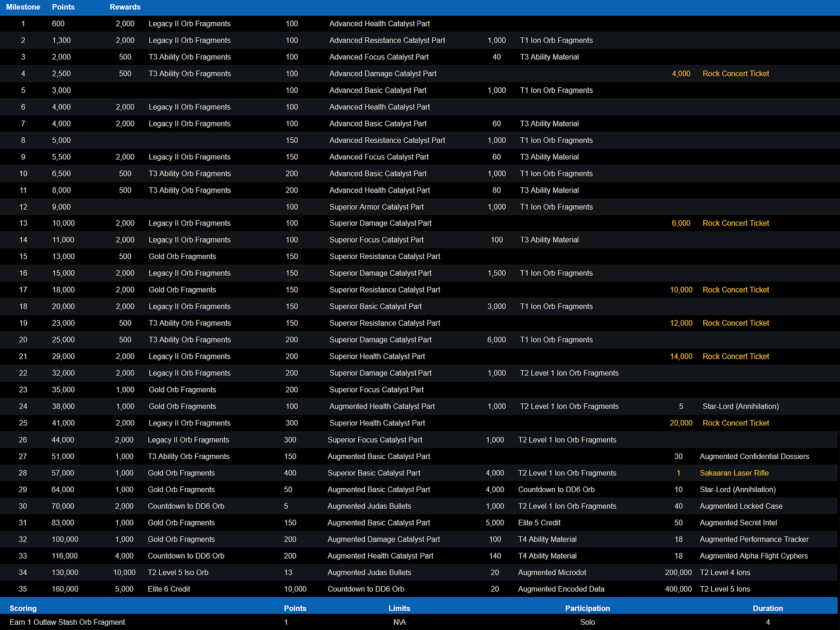Screen dimensions: 840x630
Task: Select the Sakaaran Laser Rifle reward
Action: click(x=734, y=473)
